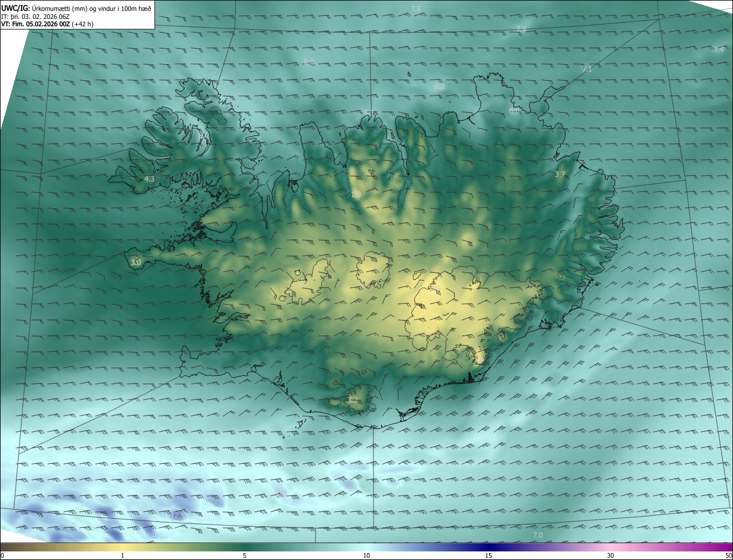Click the 11.2 precipitation value label
Viewport: 733px width, 560px height.
[x=350, y=486]
